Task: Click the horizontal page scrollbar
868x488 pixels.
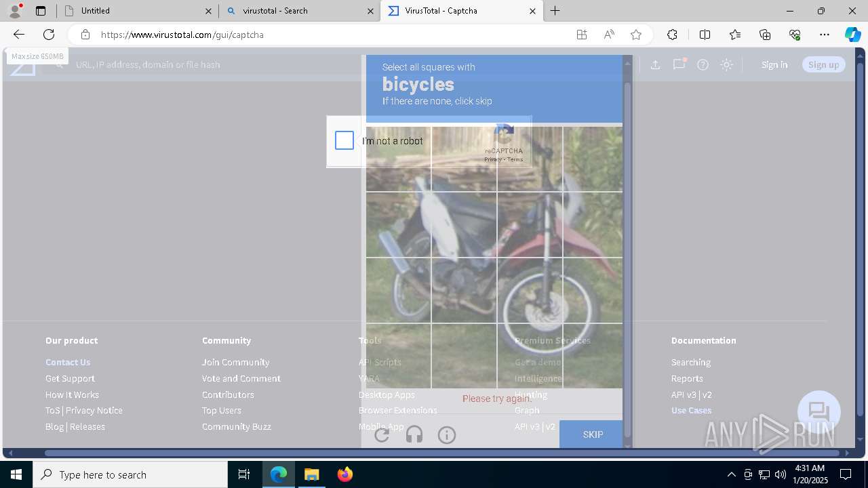Action: (x=443, y=453)
